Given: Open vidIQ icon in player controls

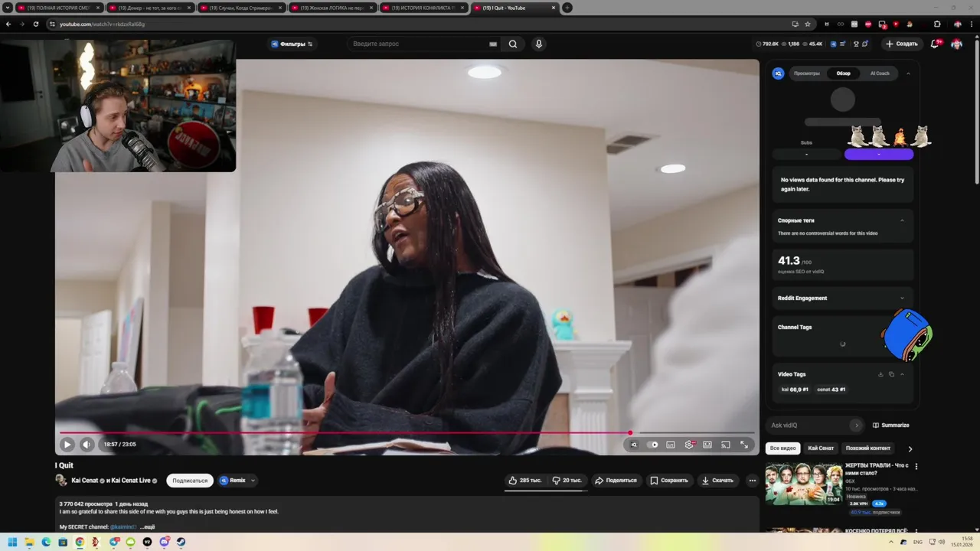Looking at the screenshot, I should pos(633,445).
